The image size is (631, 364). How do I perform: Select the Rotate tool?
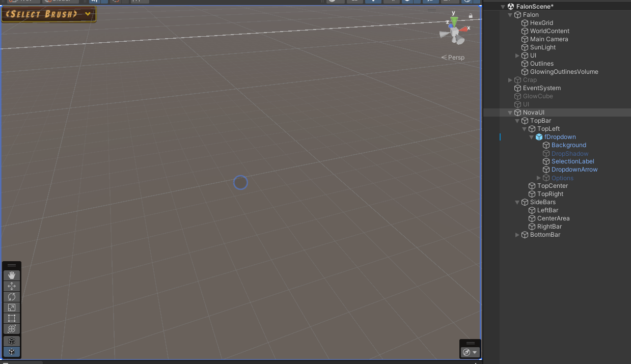tap(11, 296)
